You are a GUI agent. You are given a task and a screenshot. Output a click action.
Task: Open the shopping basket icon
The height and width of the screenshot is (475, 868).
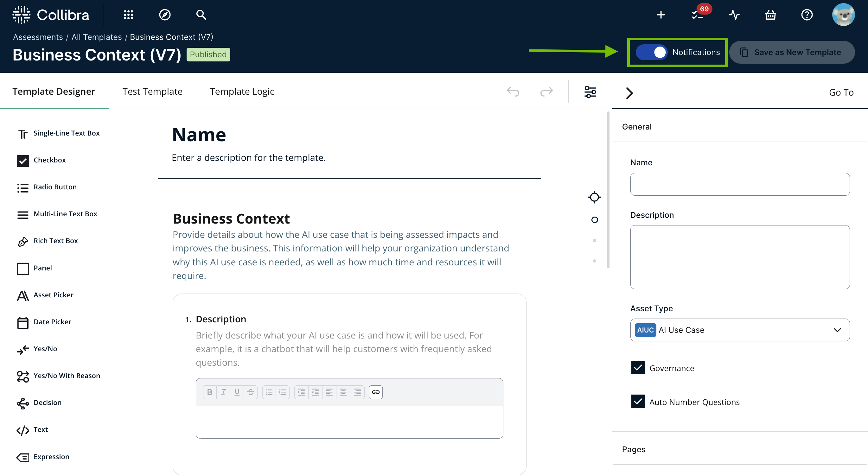(770, 15)
